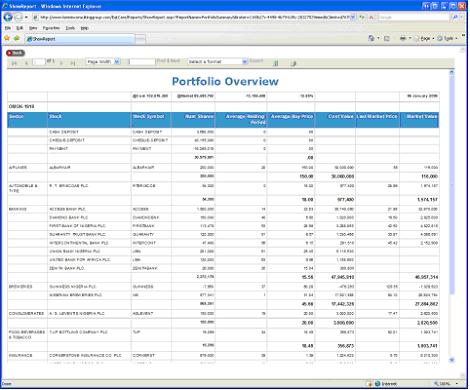Click the report scrollbar up arrow
This screenshot has width=470, height=390.
pyautogui.click(x=452, y=72)
